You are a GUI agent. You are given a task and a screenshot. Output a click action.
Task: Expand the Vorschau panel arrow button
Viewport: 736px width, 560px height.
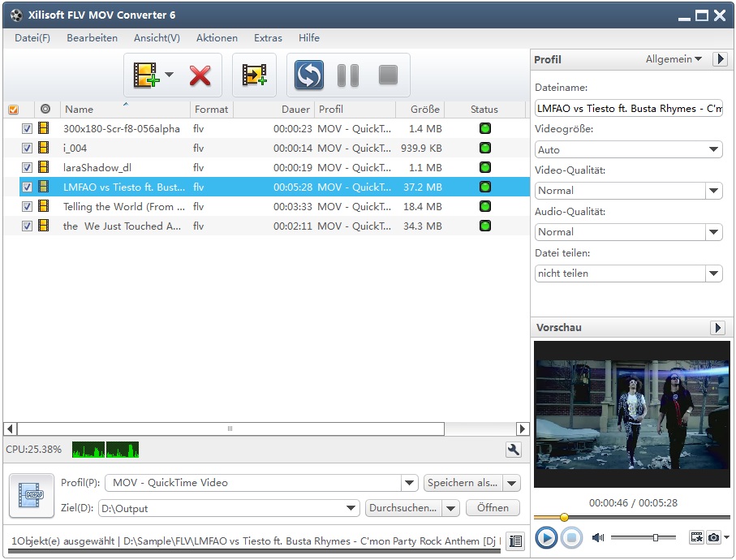[x=717, y=328]
